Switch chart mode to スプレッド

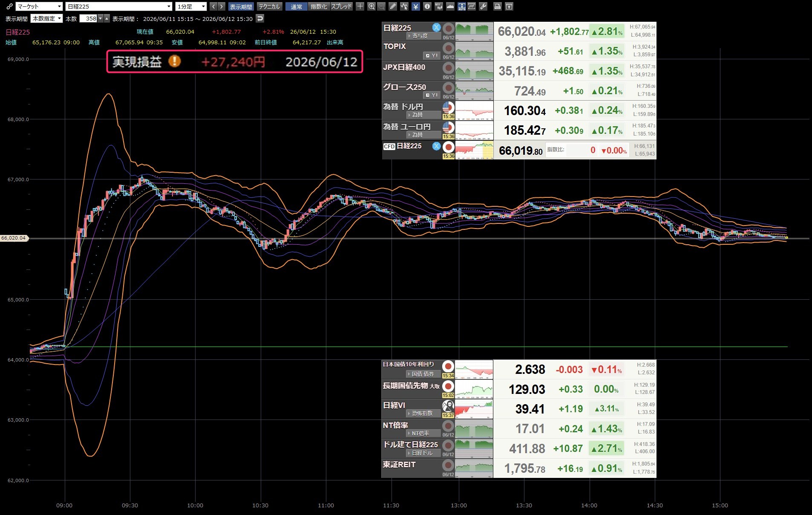341,6
